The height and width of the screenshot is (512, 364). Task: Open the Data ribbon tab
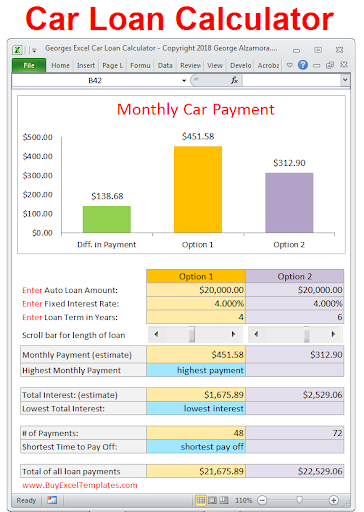[x=165, y=66]
